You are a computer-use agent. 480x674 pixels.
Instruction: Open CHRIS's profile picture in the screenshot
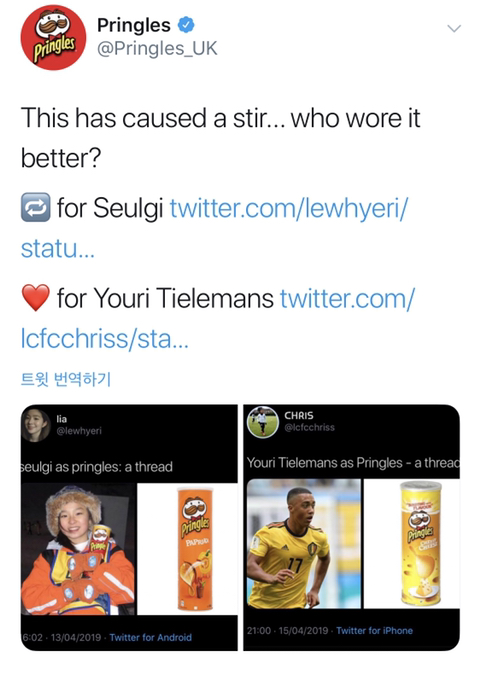pos(263,422)
